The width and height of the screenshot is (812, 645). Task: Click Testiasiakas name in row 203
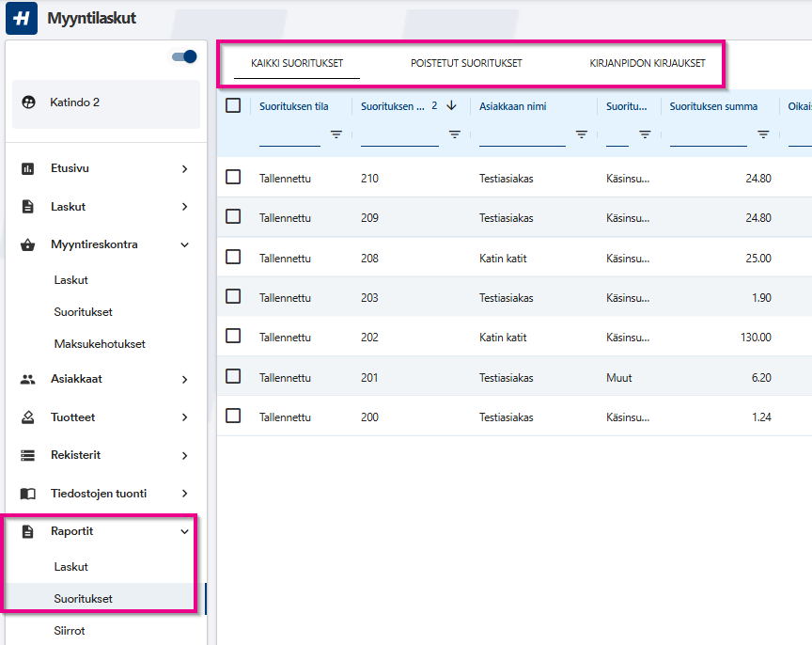coord(506,298)
